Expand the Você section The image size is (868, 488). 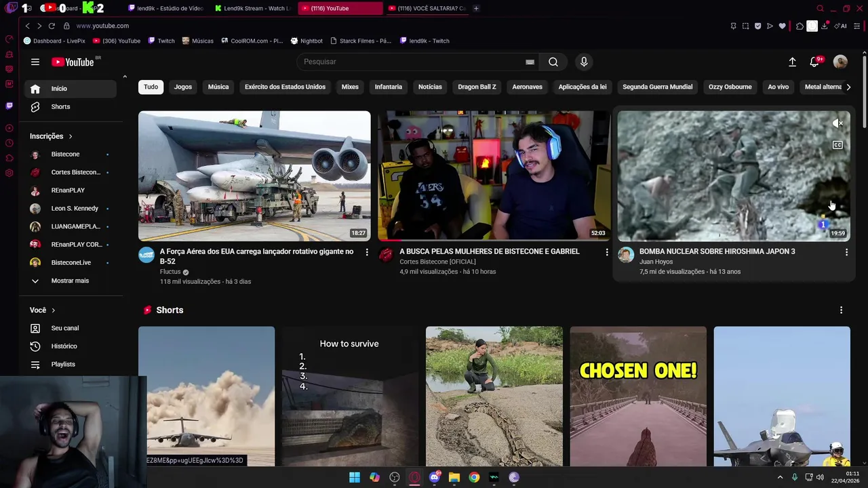42,310
